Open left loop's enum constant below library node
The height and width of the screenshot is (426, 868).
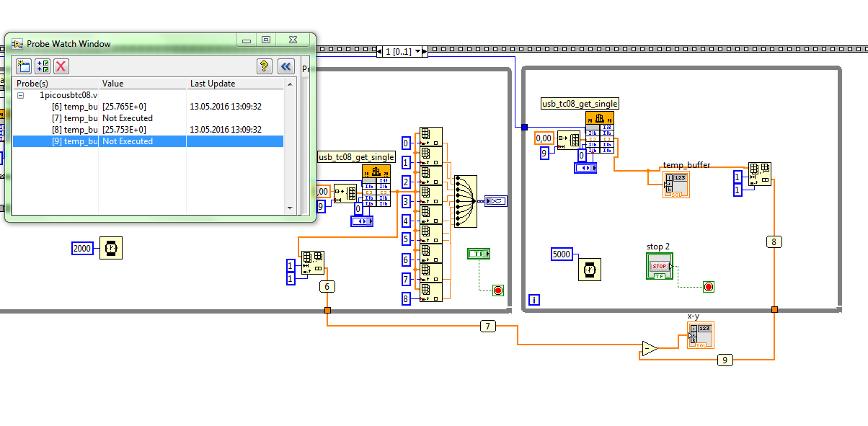361,221
